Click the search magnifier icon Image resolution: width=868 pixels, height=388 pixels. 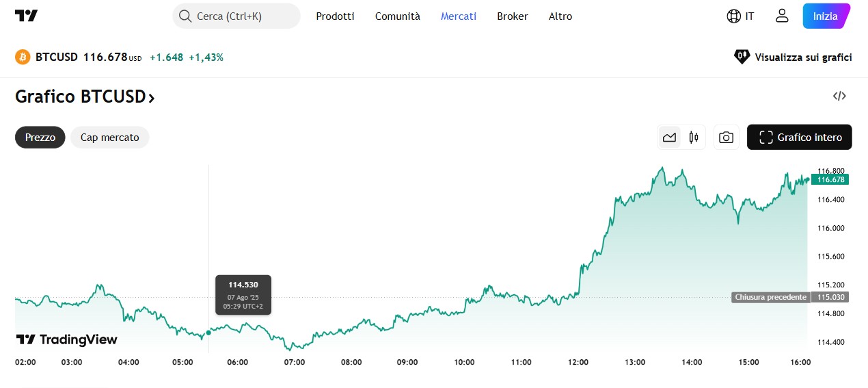tap(185, 16)
